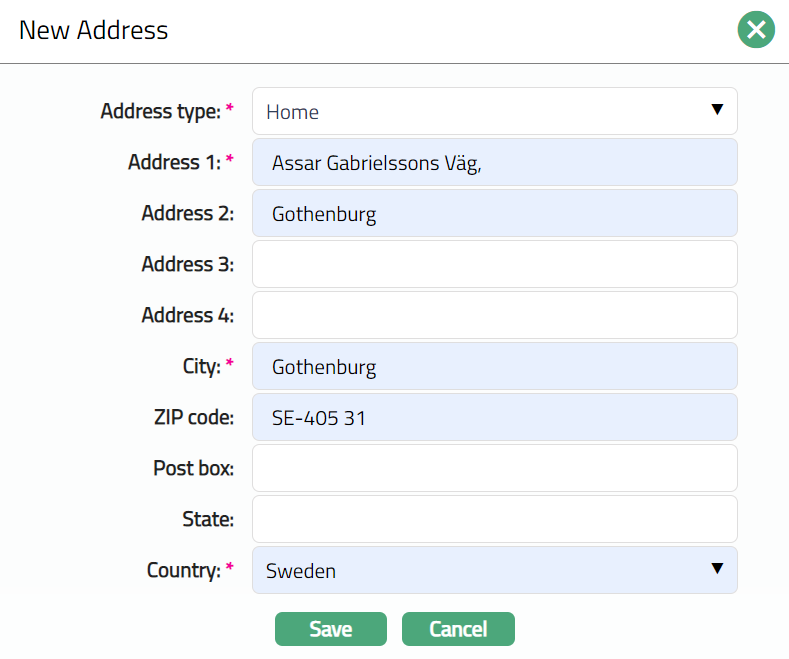Close the New Address dialog
The height and width of the screenshot is (659, 789).
756,30
